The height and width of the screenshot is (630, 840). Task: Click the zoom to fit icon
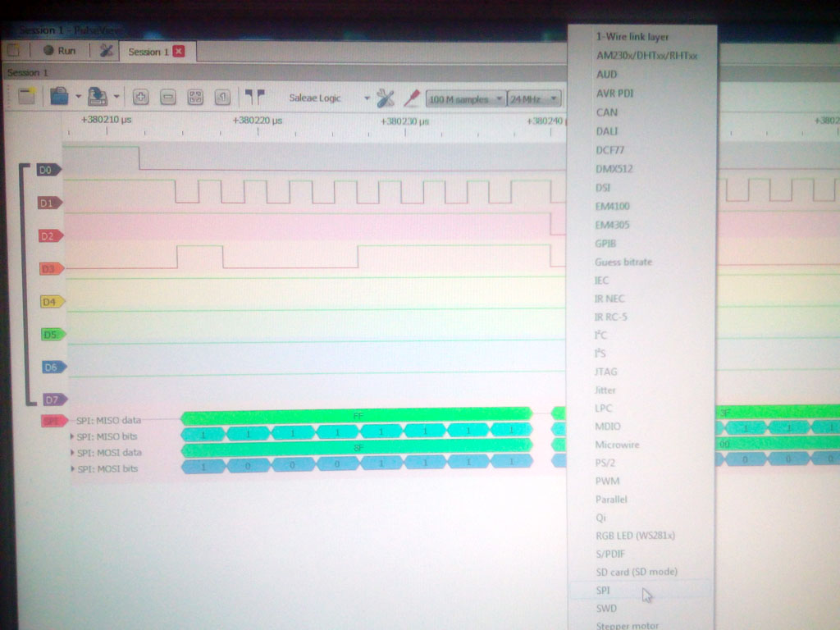195,98
